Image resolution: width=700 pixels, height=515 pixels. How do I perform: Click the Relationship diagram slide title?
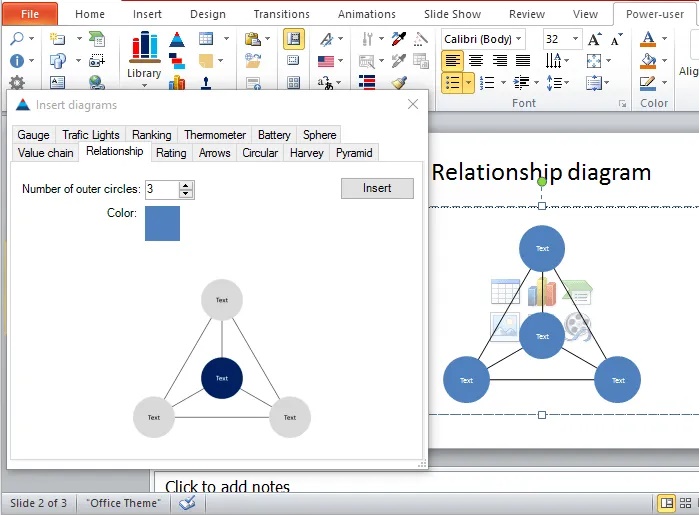541,172
